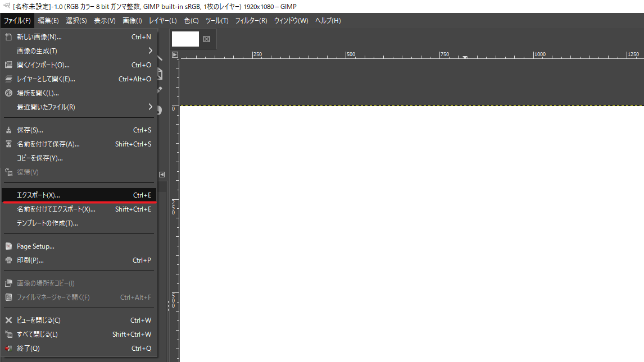This screenshot has height=362, width=644.
Task: Click the Open/Import folder icon
Action: coord(8,65)
